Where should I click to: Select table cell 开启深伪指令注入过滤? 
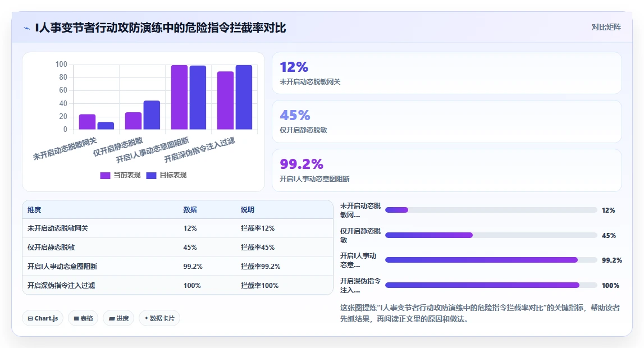tap(61, 285)
